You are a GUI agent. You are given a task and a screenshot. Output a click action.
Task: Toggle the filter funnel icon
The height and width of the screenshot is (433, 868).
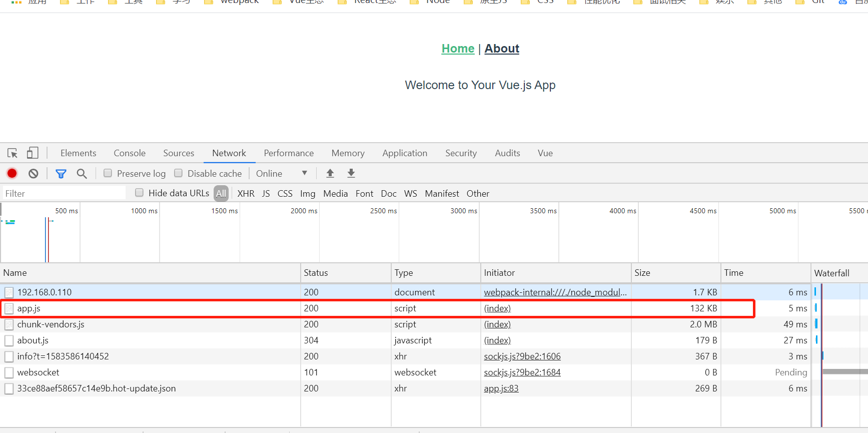coord(61,174)
